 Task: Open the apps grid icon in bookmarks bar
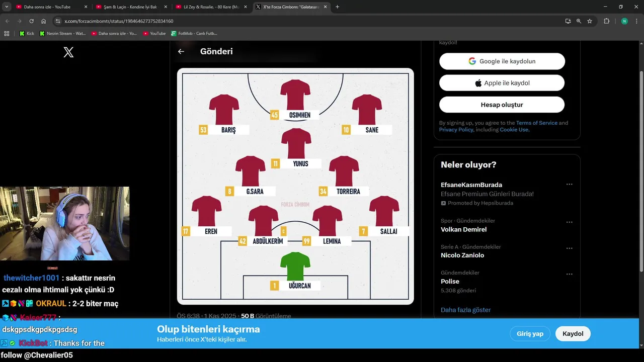[7, 33]
